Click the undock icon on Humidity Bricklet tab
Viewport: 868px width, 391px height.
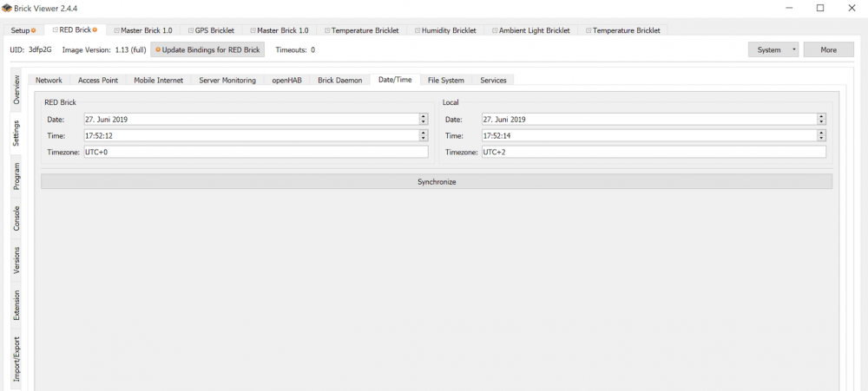tap(418, 30)
